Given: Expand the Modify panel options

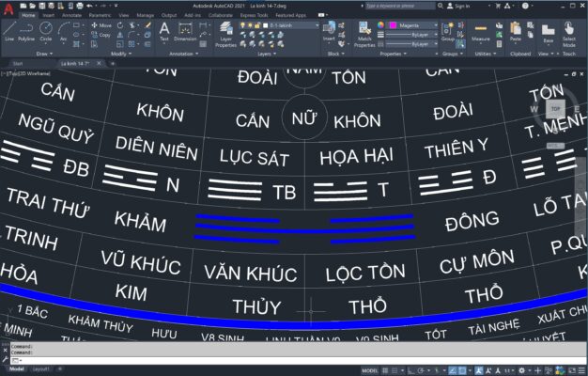Looking at the screenshot, I should pyautogui.click(x=119, y=54).
